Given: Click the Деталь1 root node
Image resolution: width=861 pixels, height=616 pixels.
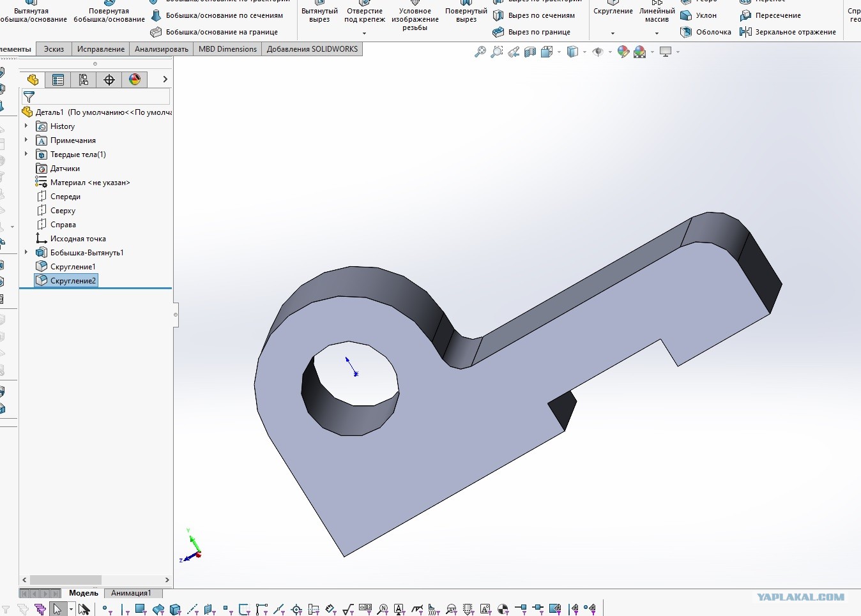Looking at the screenshot, I should pyautogui.click(x=96, y=112).
